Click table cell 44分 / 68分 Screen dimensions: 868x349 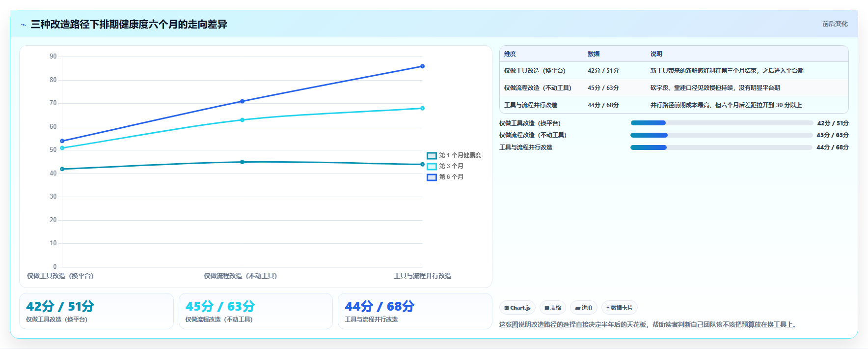click(x=603, y=105)
